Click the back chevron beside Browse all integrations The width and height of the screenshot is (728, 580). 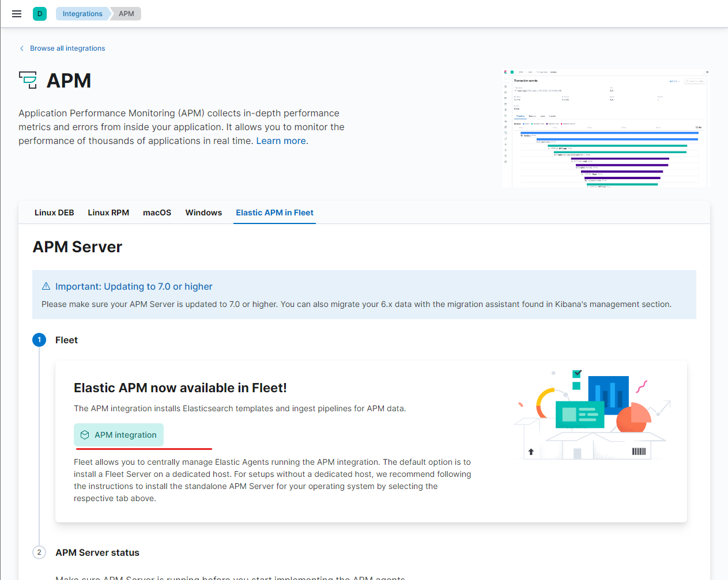point(22,48)
